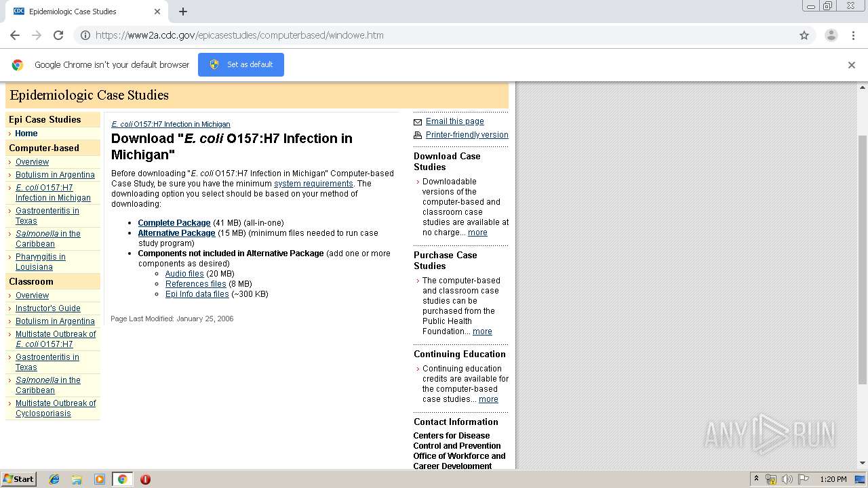The width and height of the screenshot is (868, 488).
Task: Click the Page Last Modified date text
Action: (172, 319)
